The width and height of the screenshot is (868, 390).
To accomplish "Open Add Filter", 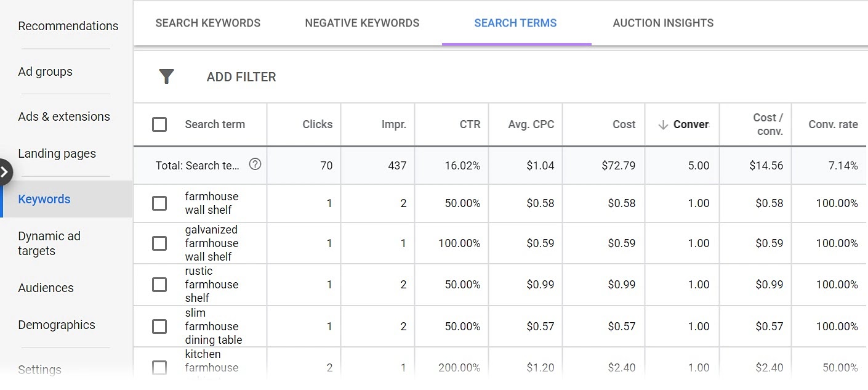I will coord(241,76).
